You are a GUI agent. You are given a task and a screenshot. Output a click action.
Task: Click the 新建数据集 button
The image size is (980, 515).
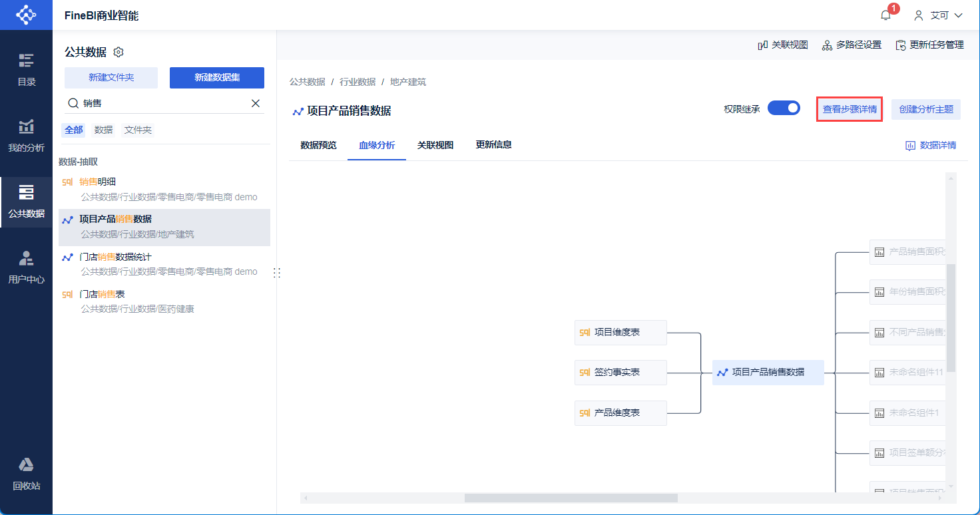tap(217, 77)
